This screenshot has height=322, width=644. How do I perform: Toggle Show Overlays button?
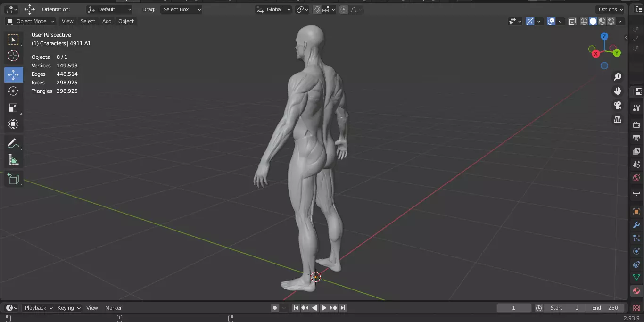551,21
